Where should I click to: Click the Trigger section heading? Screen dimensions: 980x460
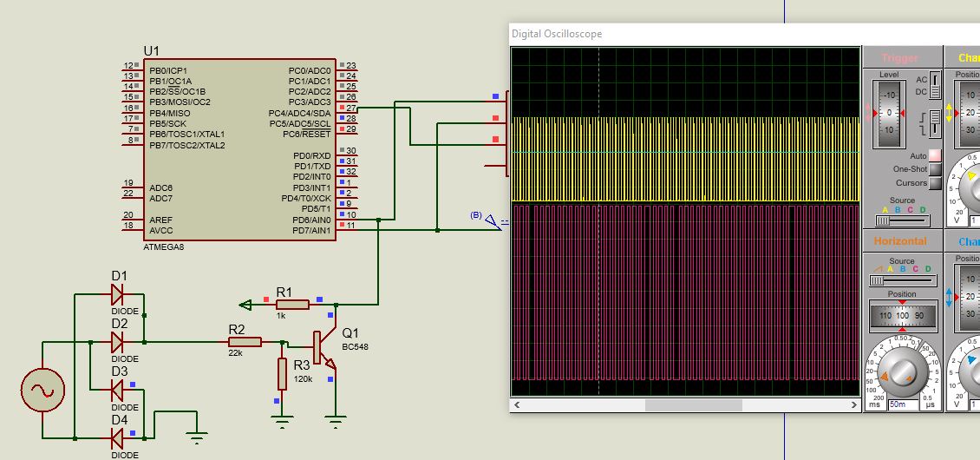click(900, 58)
